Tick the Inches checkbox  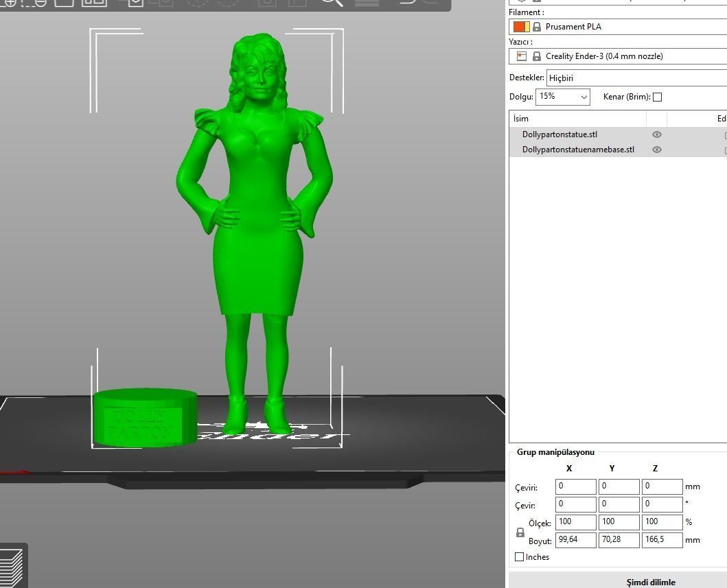click(x=519, y=557)
